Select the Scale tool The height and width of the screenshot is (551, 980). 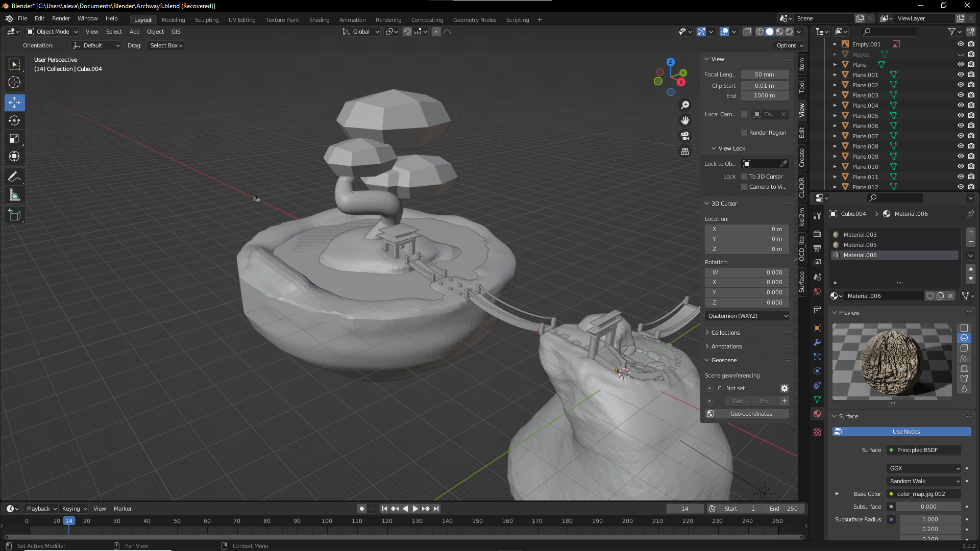14,139
